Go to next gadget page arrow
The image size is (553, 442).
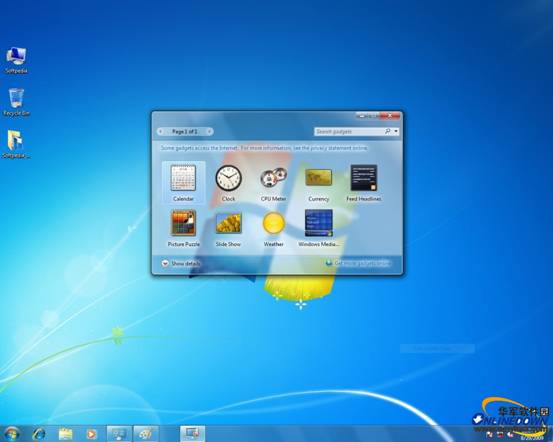click(x=209, y=132)
